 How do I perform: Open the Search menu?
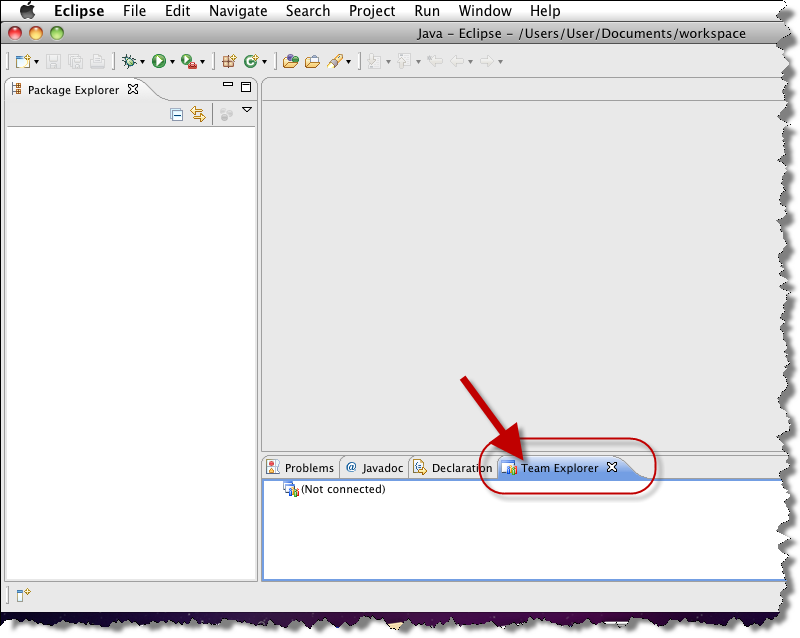pos(308,11)
